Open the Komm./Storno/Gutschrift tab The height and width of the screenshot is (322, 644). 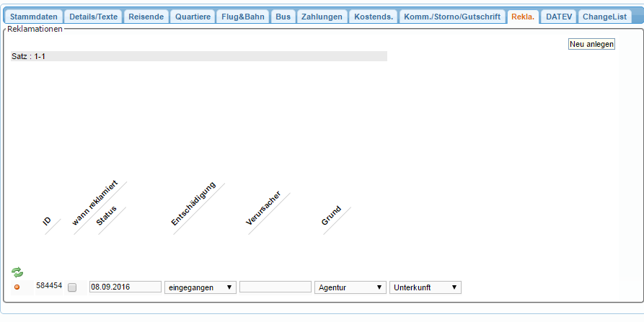[452, 17]
